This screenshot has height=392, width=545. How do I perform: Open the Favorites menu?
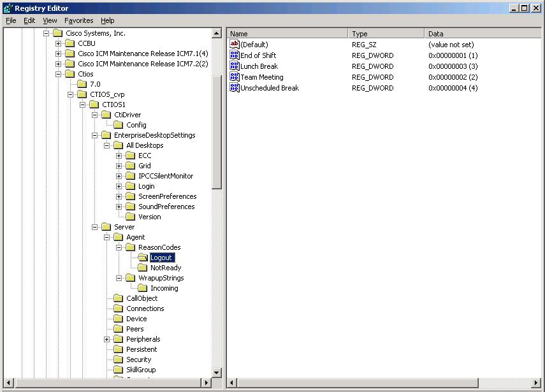coord(79,20)
